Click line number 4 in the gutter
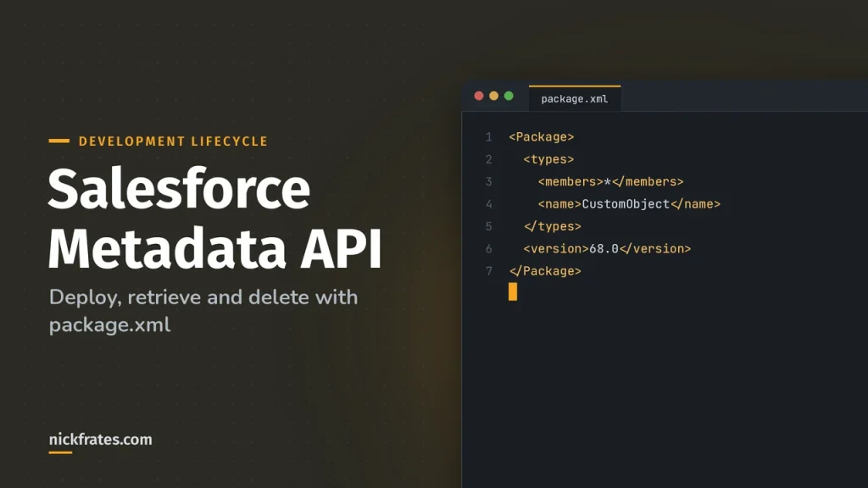The width and height of the screenshot is (868, 488). (x=489, y=204)
